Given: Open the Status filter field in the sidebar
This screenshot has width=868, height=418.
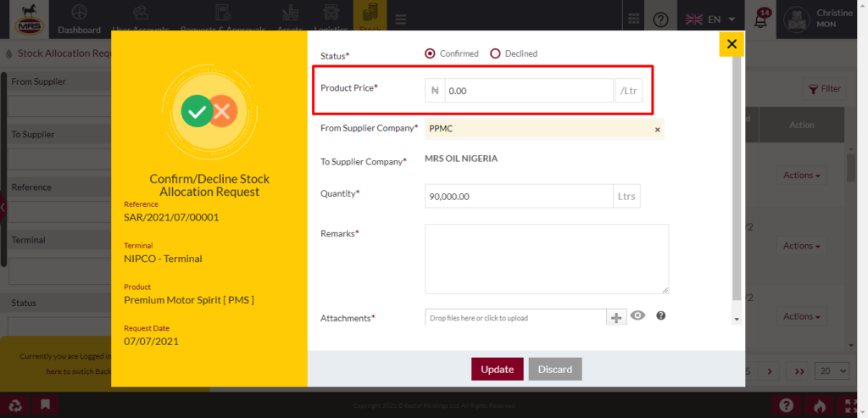Looking at the screenshot, I should (60, 326).
